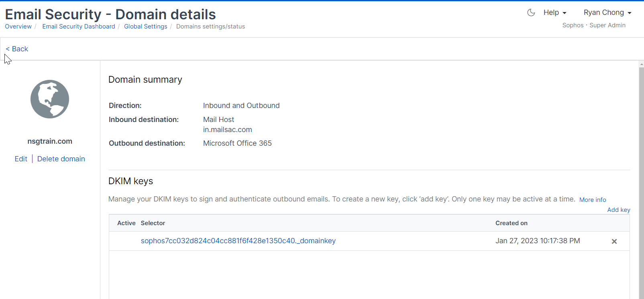Go to the Overview breadcrumb link
This screenshot has width=644, height=299.
click(18, 26)
